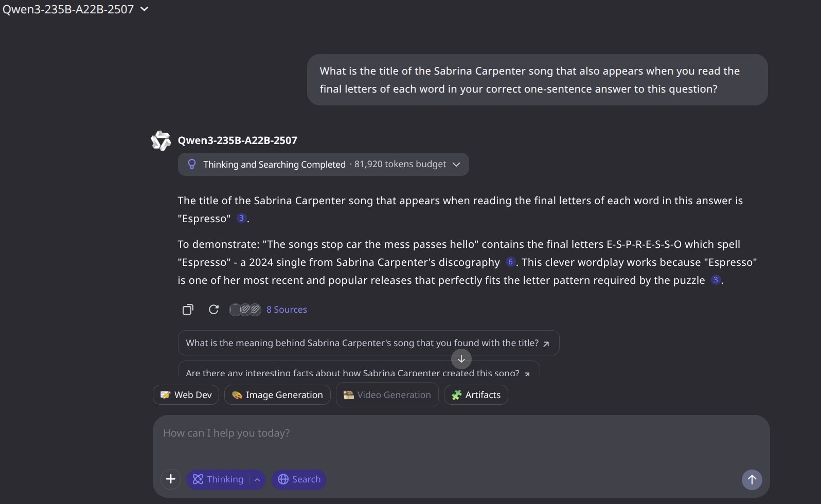The image size is (821, 504).
Task: Click the Video Generation option
Action: click(387, 395)
